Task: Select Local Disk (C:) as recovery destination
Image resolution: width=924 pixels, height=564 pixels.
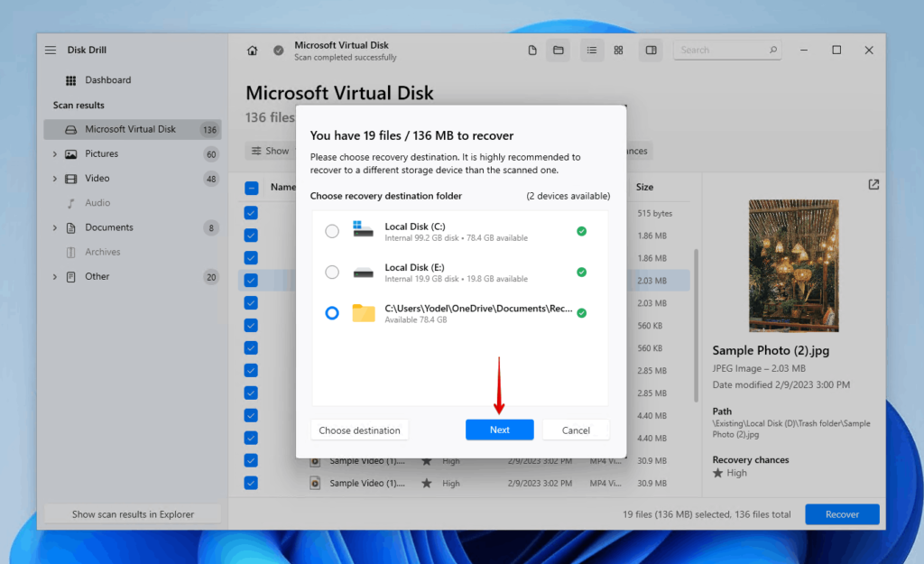Action: [x=332, y=230]
